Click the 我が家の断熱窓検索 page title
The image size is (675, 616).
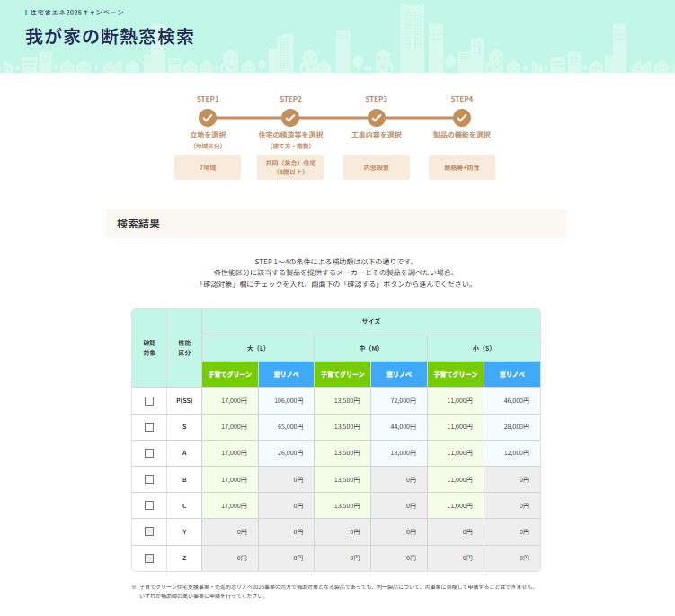[x=110, y=38]
